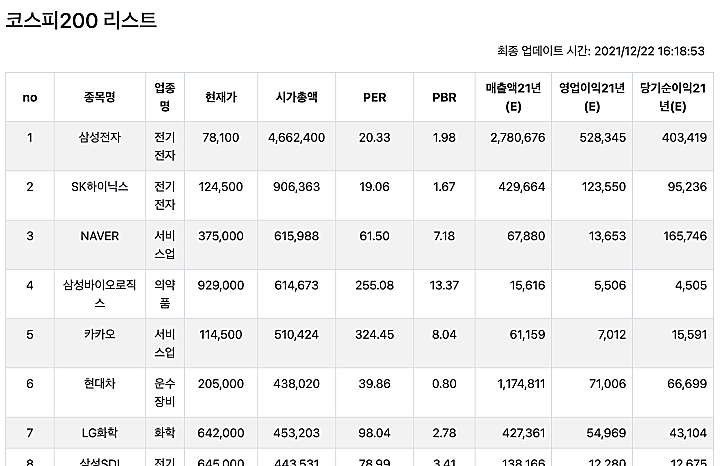Click the net income value 403,419
720x466 pixels.
click(x=684, y=137)
